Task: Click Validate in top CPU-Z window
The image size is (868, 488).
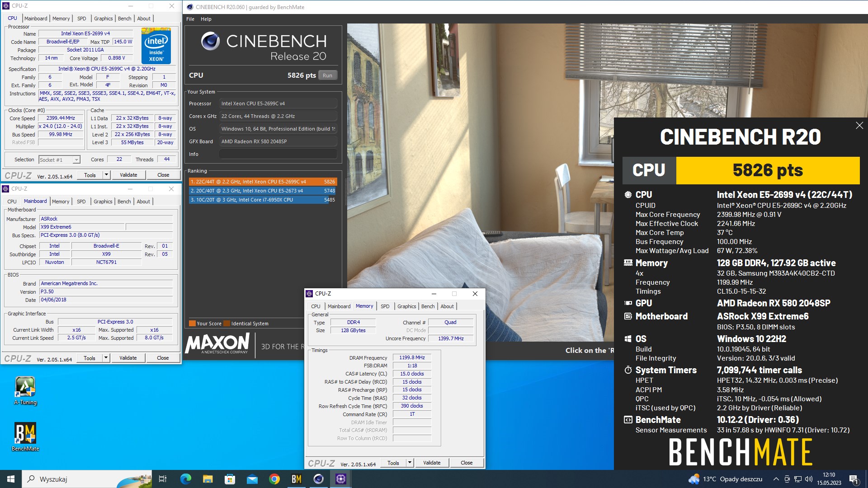Action: click(128, 175)
